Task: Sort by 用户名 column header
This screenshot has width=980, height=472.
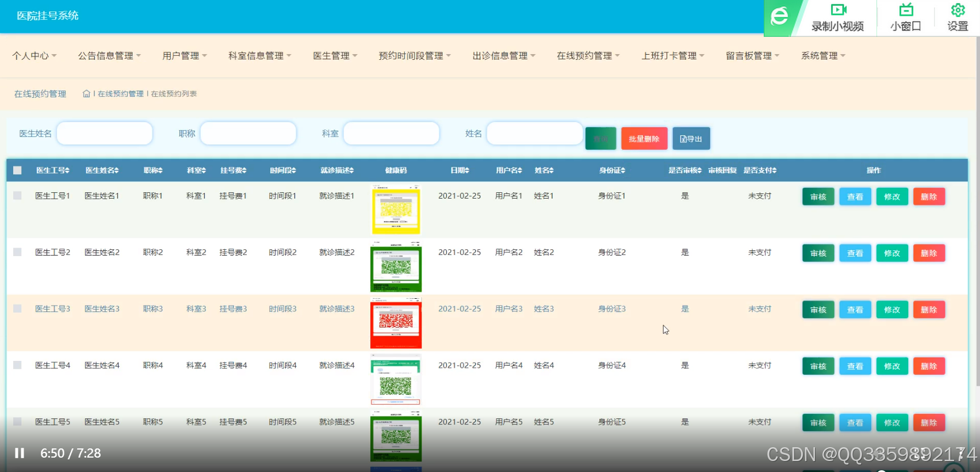Action: pyautogui.click(x=509, y=170)
